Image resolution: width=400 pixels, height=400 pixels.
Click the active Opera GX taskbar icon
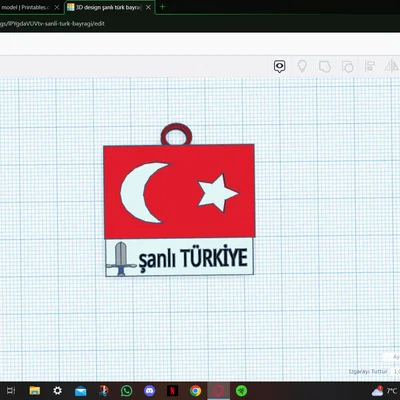tap(219, 391)
